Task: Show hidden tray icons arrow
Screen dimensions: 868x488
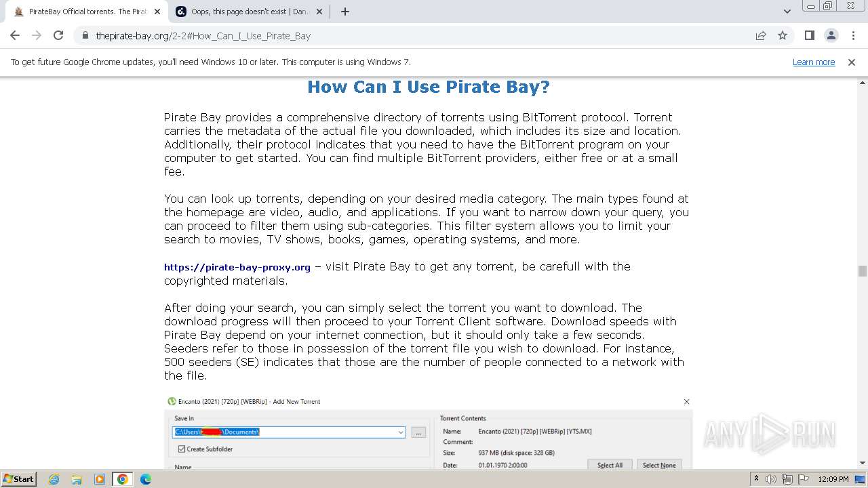Action: click(x=757, y=479)
